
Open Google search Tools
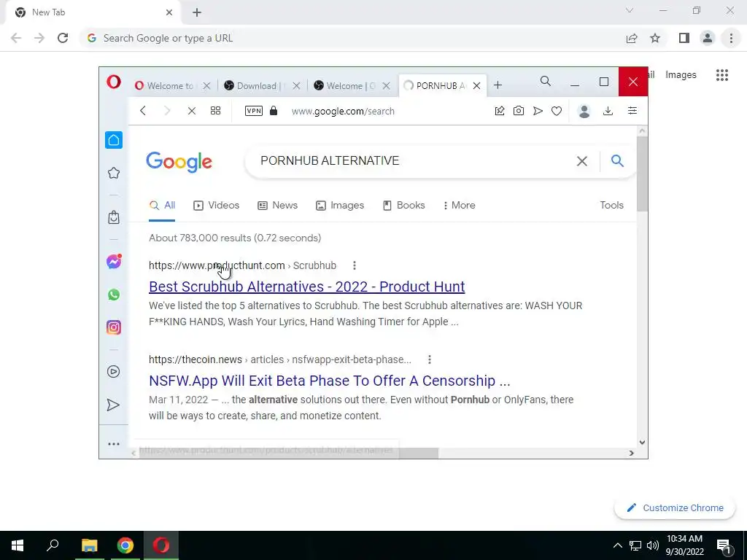612,205
